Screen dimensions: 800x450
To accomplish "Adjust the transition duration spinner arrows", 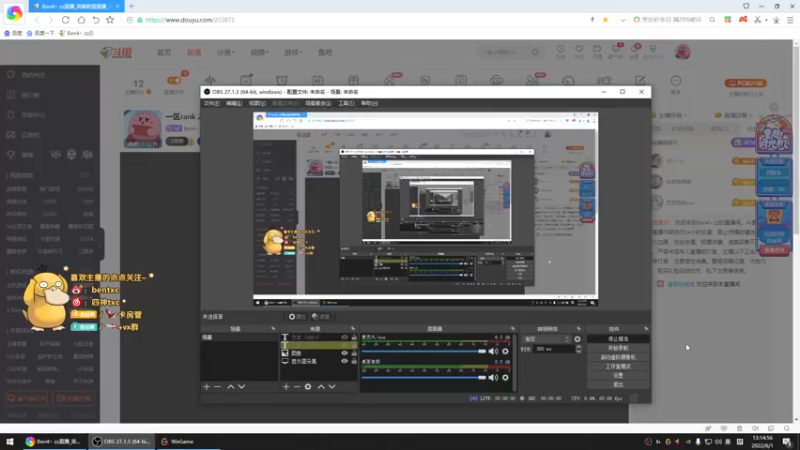I will [579, 349].
